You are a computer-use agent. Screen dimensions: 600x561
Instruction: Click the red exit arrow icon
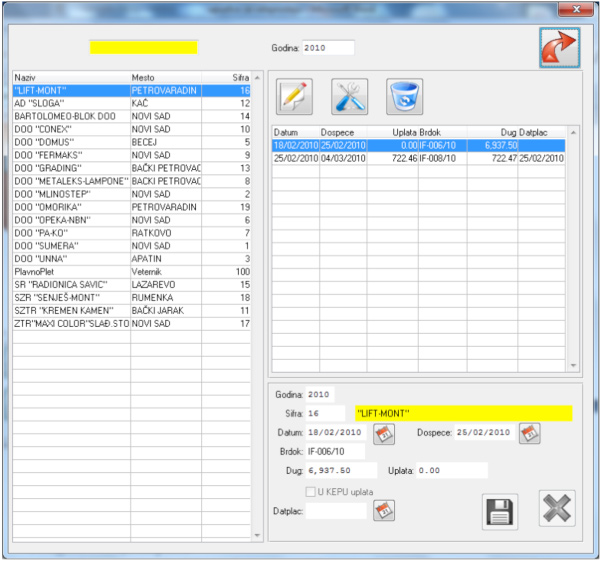pos(560,47)
